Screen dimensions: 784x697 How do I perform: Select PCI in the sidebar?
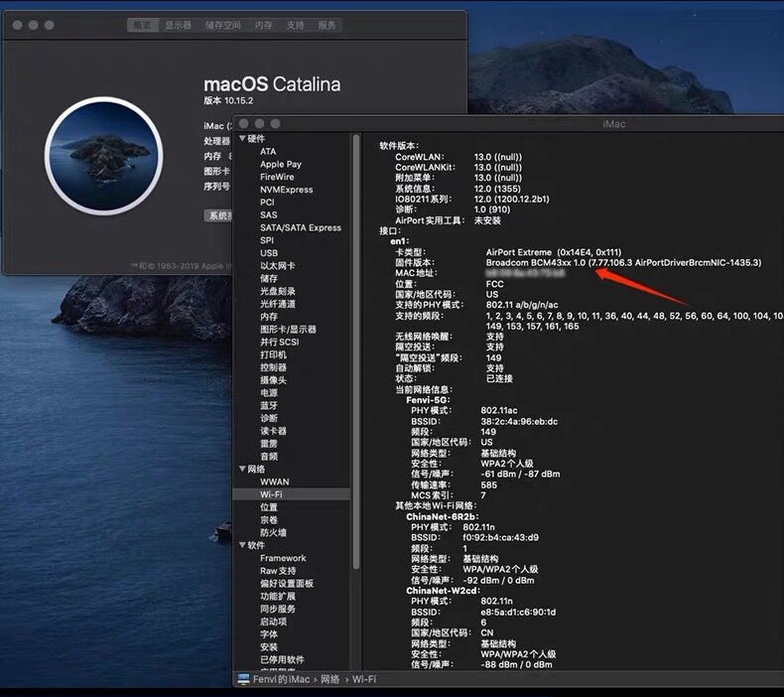(267, 203)
